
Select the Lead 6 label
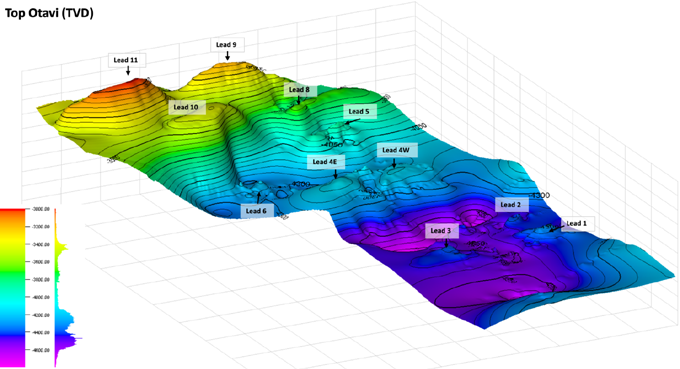(x=257, y=211)
